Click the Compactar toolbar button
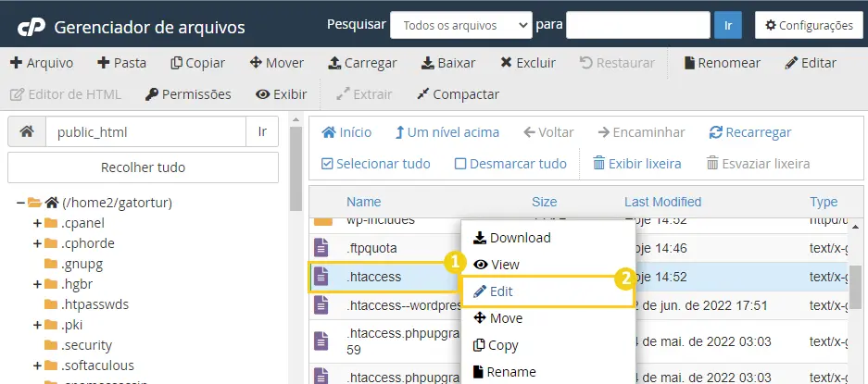This screenshot has width=868, height=384. 458,94
